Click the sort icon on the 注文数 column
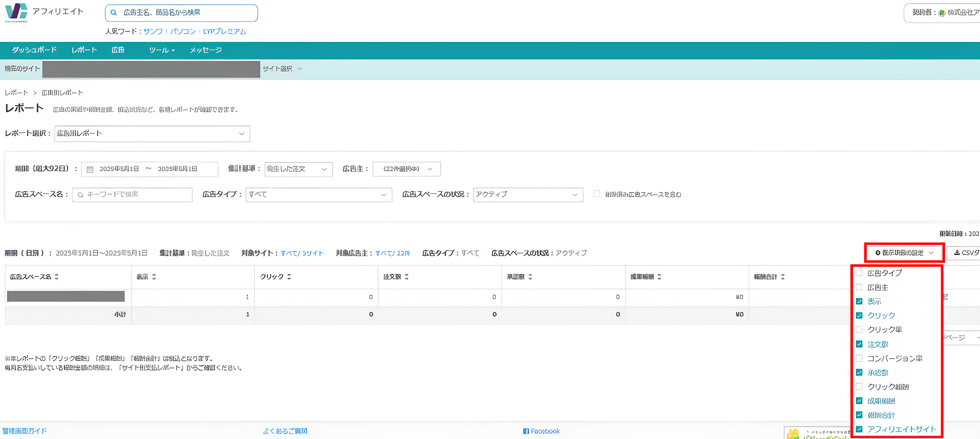The image size is (980, 439). point(406,276)
